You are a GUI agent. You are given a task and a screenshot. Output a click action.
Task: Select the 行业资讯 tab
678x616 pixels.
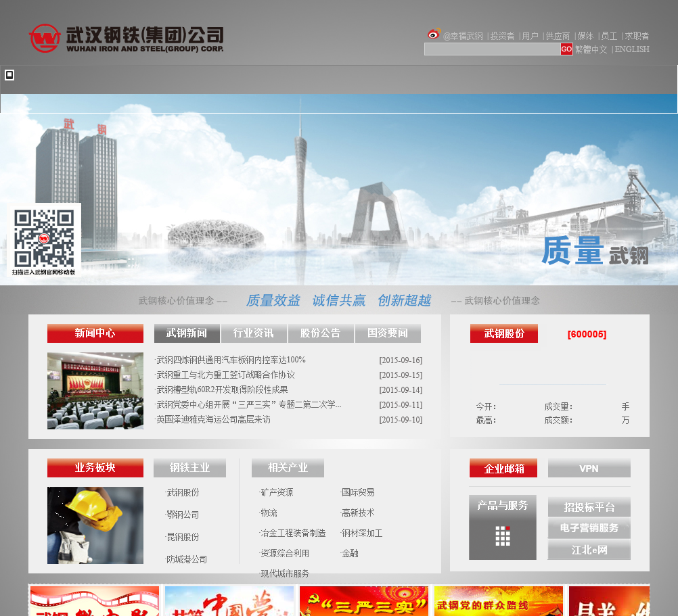coord(254,333)
